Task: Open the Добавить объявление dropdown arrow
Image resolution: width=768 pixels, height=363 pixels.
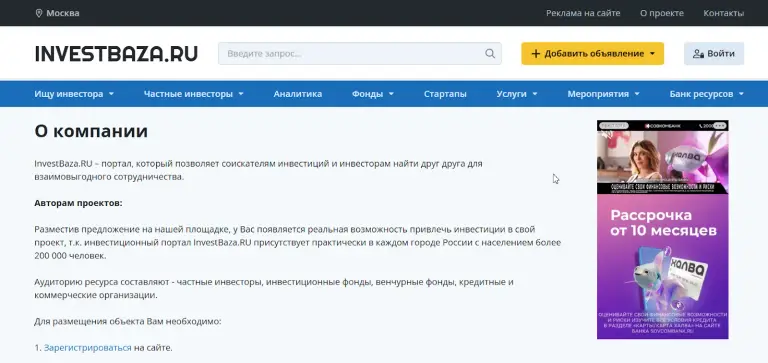Action: [x=652, y=53]
